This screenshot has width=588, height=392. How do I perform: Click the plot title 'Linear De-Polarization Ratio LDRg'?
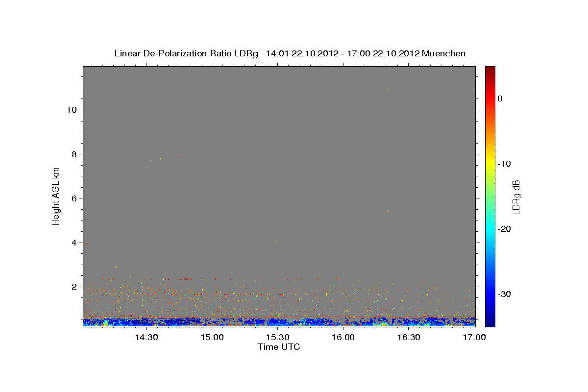tap(186, 53)
